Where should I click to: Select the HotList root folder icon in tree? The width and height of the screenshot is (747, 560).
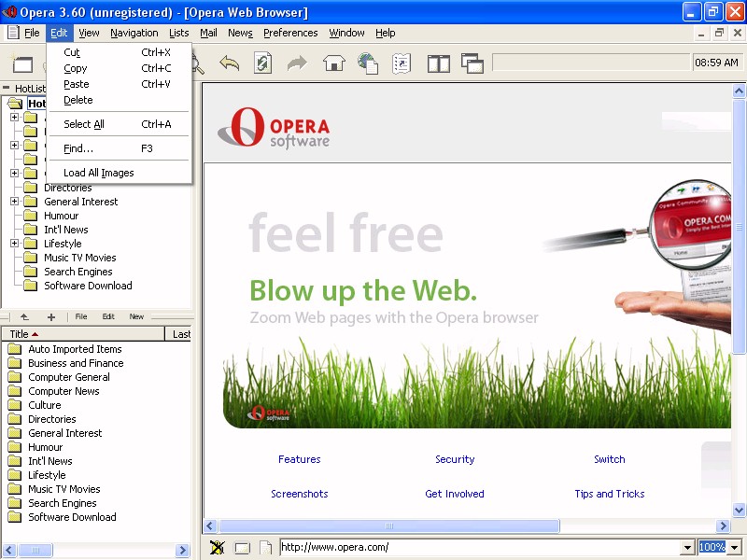click(x=15, y=104)
